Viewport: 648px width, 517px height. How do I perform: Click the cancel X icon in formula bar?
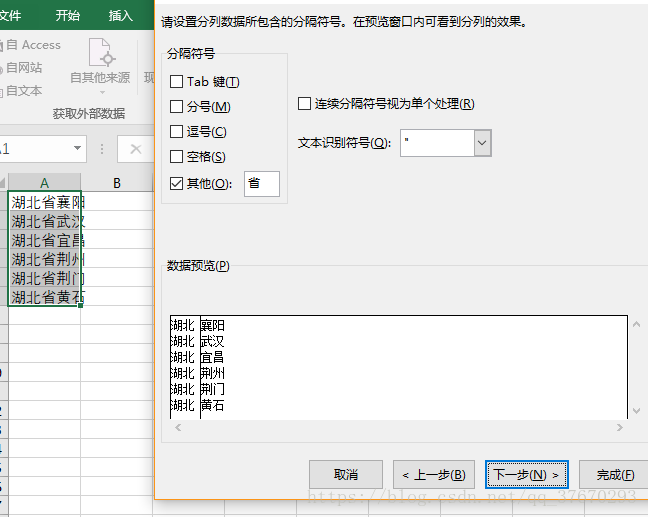click(136, 149)
